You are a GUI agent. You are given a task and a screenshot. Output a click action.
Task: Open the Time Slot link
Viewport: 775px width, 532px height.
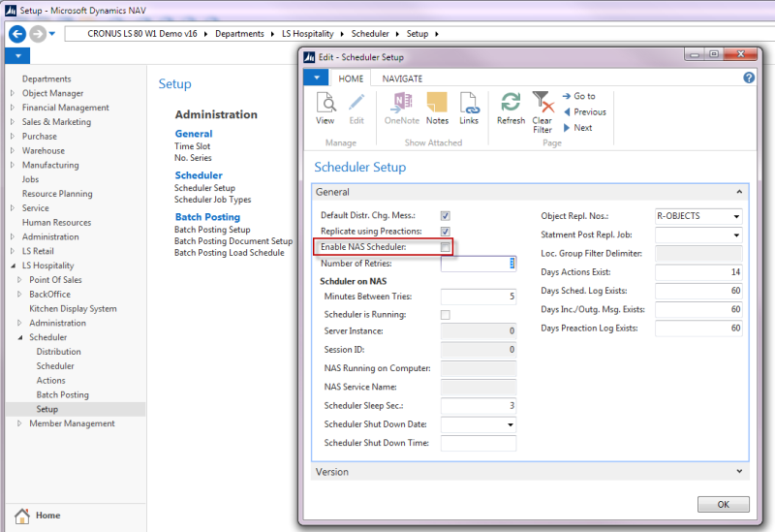192,146
